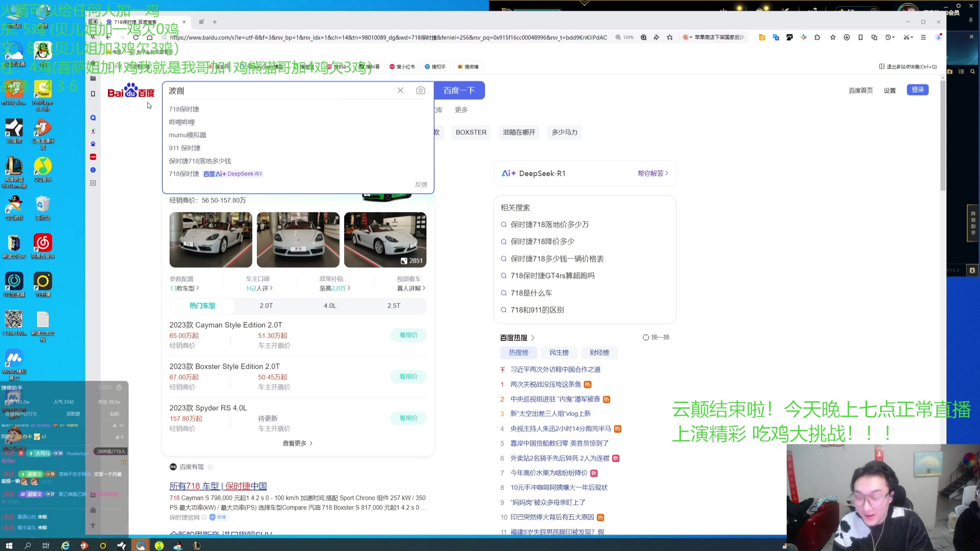Open the page zoom 120% control

[625, 37]
